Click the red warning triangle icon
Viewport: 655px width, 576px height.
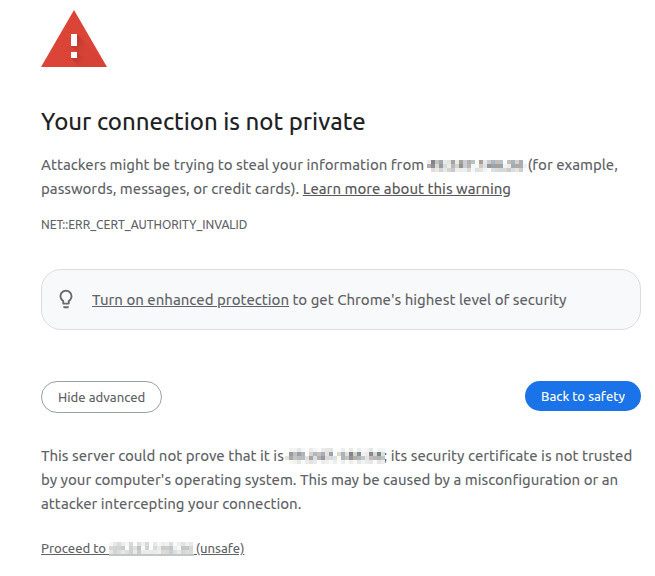[74, 40]
